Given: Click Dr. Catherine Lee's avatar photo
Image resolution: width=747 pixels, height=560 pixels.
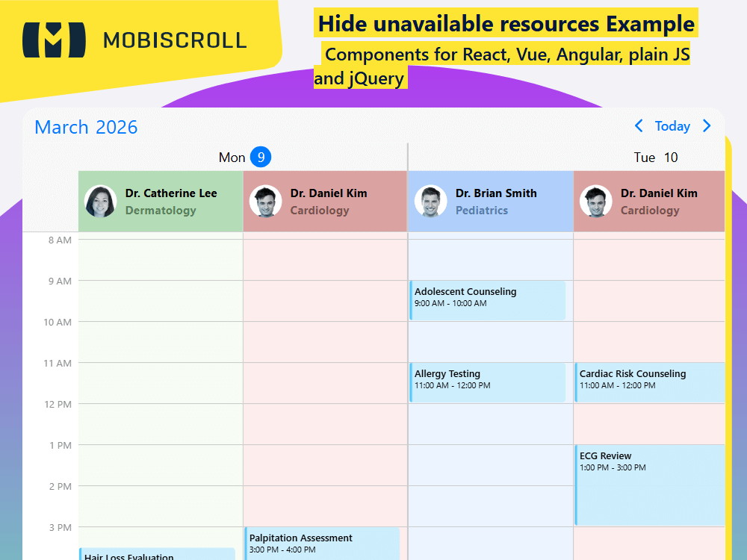Looking at the screenshot, I should pos(100,201).
